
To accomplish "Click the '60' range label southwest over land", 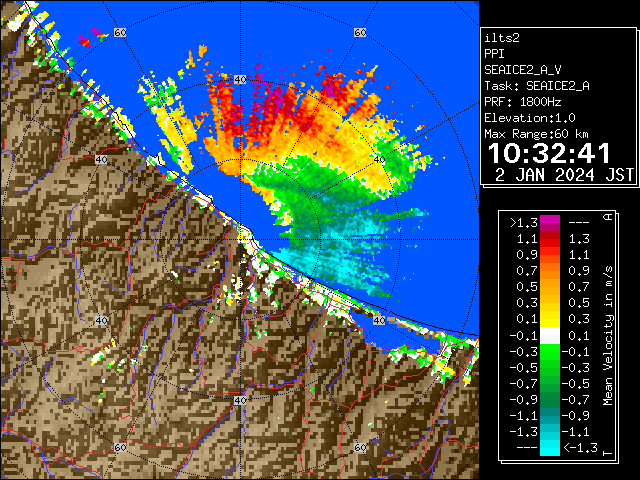I will coord(120,447).
